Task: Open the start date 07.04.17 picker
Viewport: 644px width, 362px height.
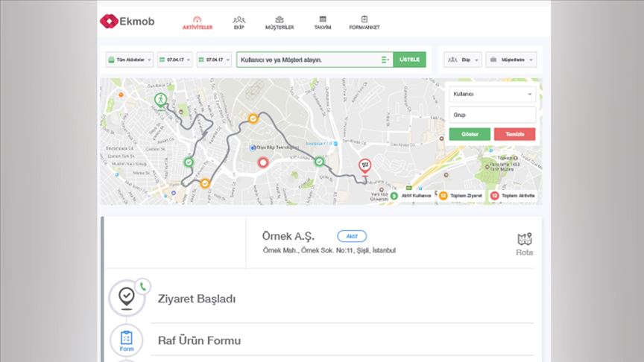Action: click(x=175, y=60)
